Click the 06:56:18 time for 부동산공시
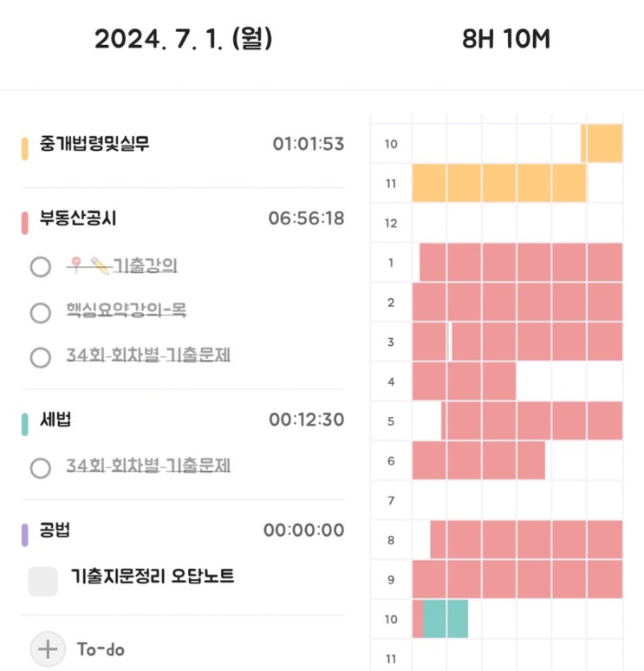The height and width of the screenshot is (671, 644). (x=306, y=218)
